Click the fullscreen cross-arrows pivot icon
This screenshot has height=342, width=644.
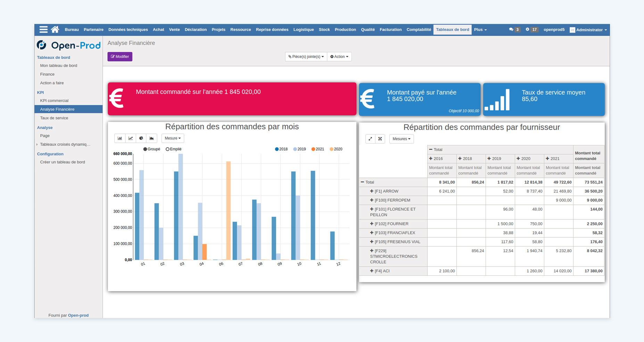380,139
